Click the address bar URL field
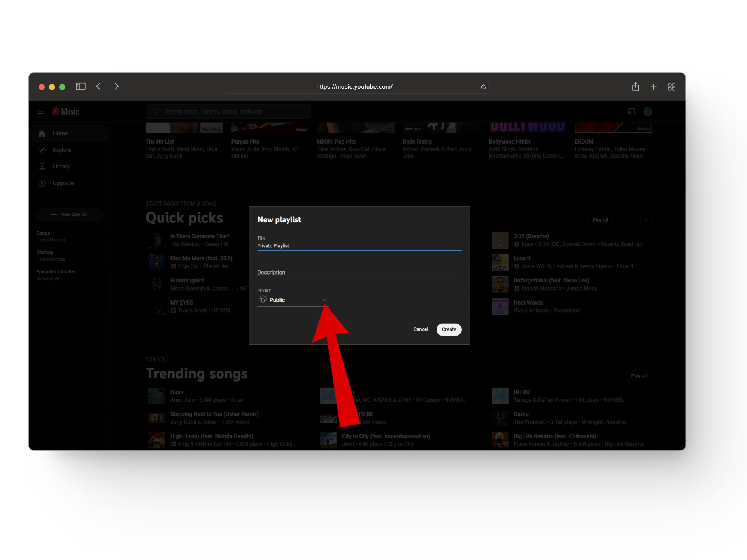The image size is (747, 560). point(354,87)
